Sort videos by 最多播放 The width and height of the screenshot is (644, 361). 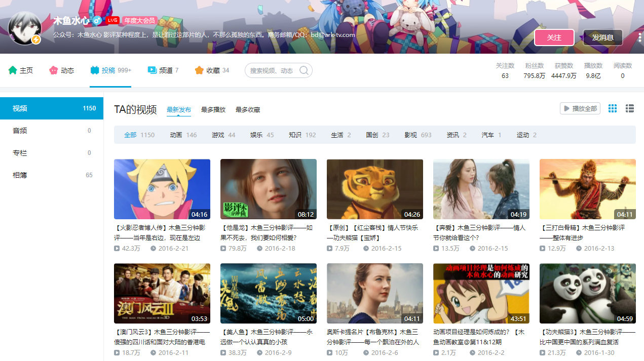(x=213, y=110)
